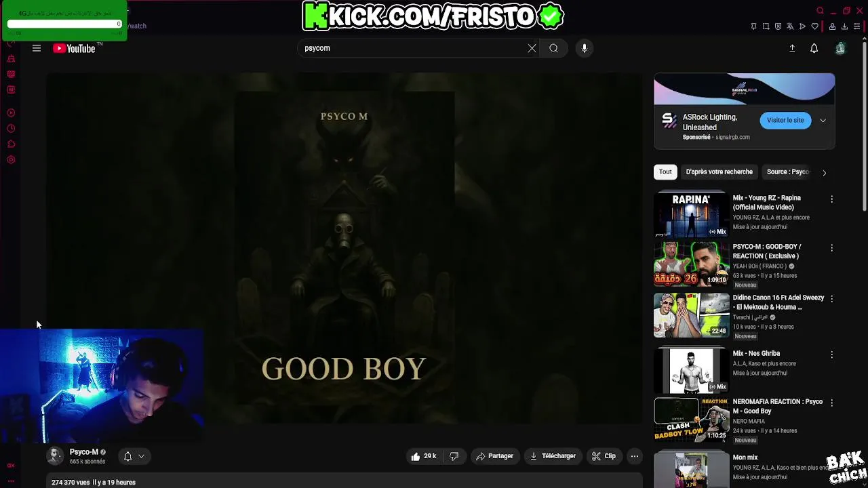Open the browser profile account icon
Image resolution: width=868 pixels, height=488 pixels.
coord(832,26)
